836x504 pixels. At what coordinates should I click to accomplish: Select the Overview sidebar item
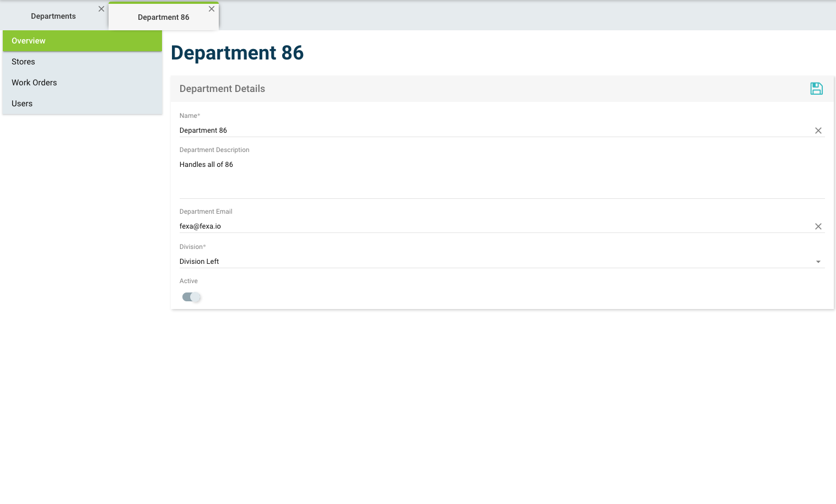[29, 41]
